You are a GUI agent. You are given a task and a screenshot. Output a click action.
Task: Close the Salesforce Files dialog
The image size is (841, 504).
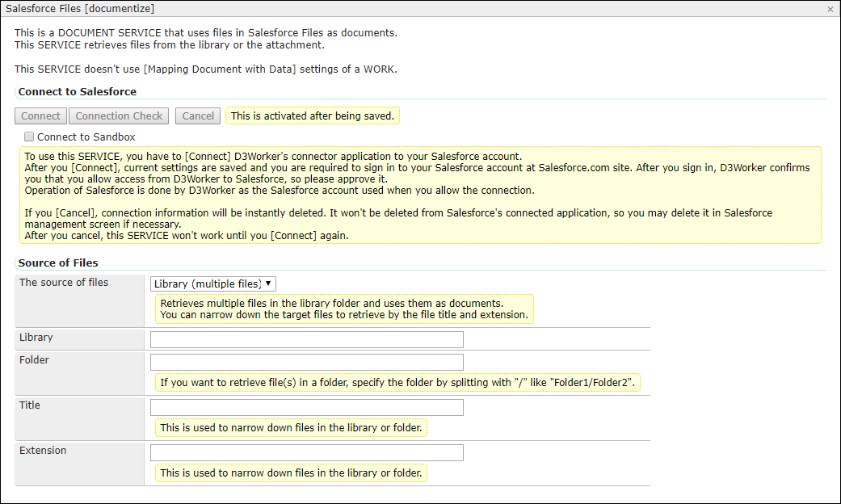[x=830, y=9]
